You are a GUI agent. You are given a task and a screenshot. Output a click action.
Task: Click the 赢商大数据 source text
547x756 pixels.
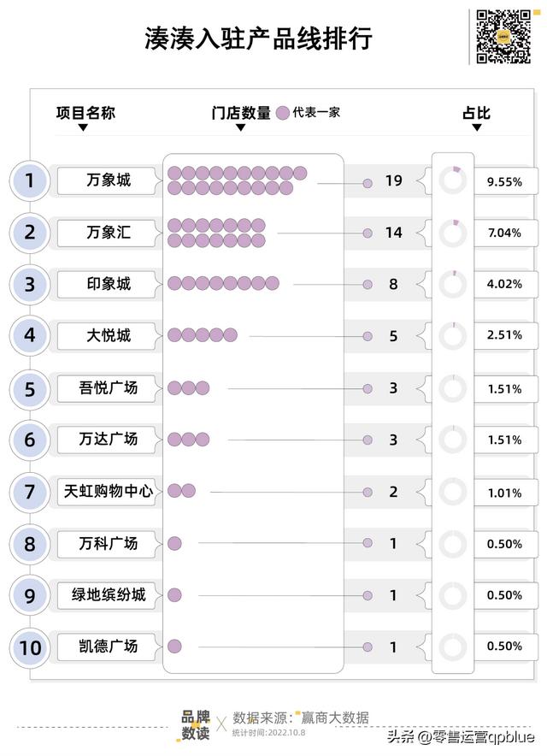pyautogui.click(x=335, y=718)
